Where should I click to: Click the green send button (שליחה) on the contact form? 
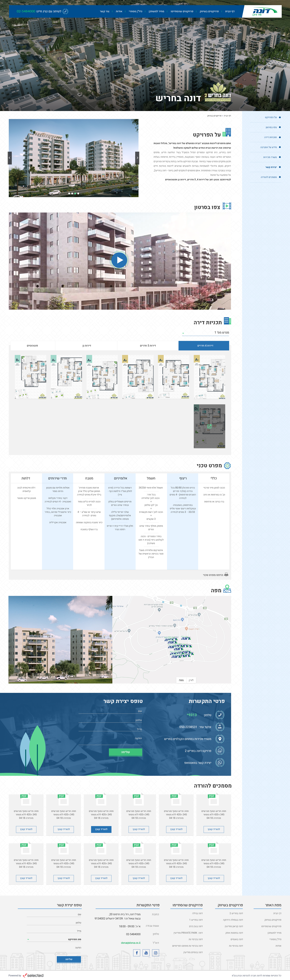point(125,752)
